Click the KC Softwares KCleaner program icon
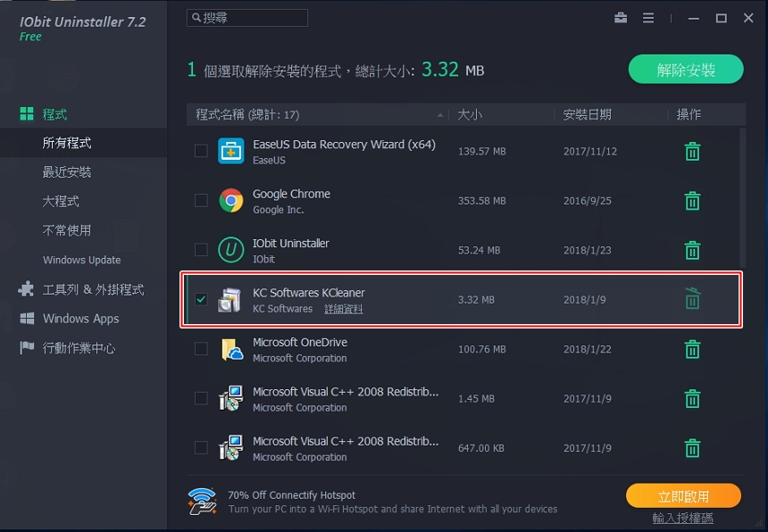This screenshot has height=532, width=768. pyautogui.click(x=230, y=300)
